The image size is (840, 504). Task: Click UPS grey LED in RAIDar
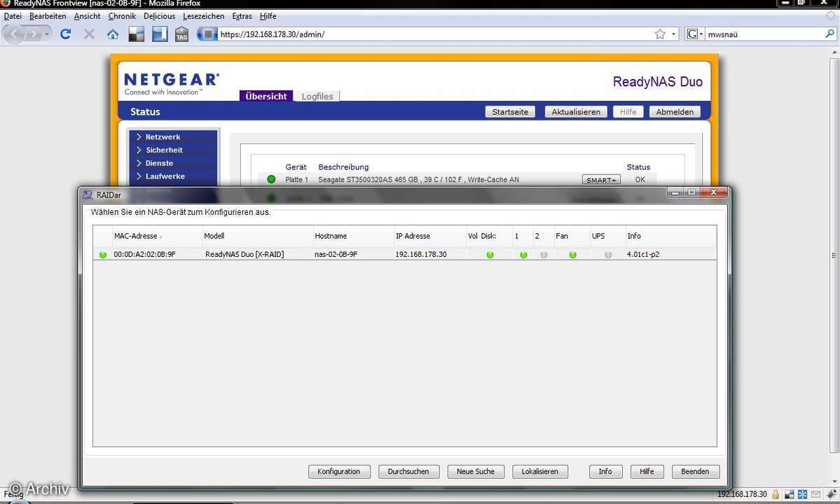coord(608,255)
